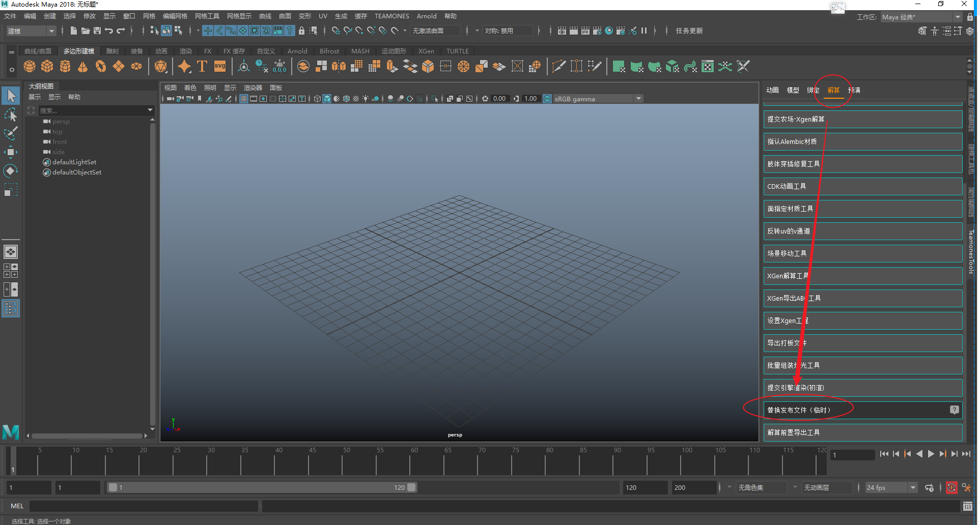Play animation forwards
This screenshot has width=980, height=525.
pos(931,454)
